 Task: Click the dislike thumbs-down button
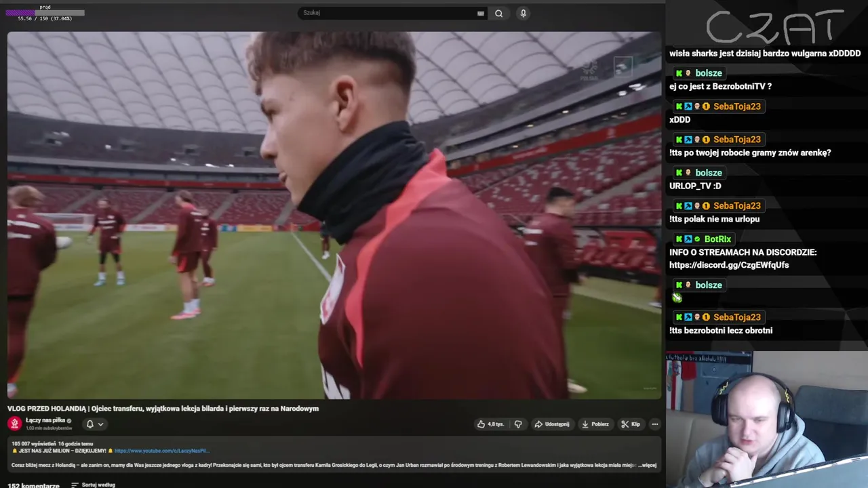click(x=518, y=424)
